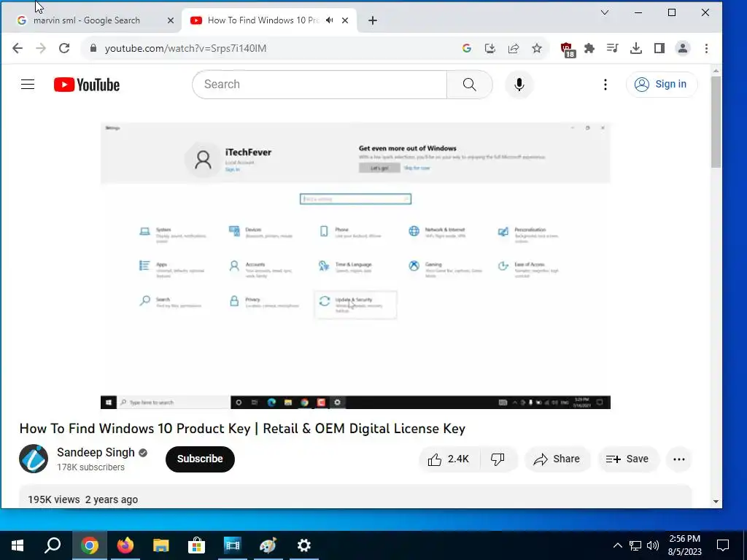747x560 pixels.
Task: Open the Paint taskbar icon
Action: coord(268,545)
